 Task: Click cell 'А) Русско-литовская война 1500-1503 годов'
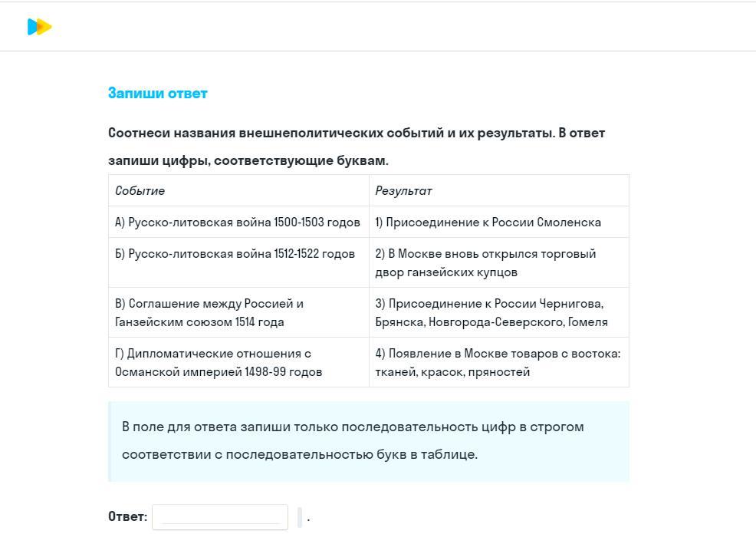click(x=238, y=222)
